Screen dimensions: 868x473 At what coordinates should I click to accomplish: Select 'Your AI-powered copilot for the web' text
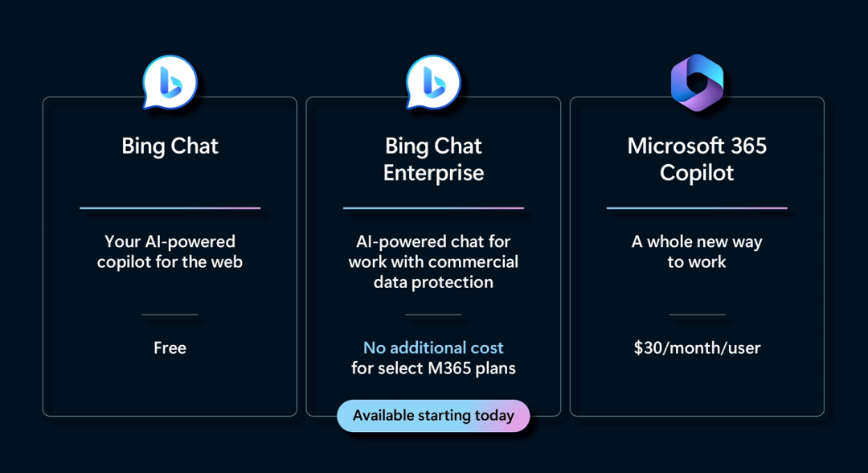pyautogui.click(x=170, y=252)
